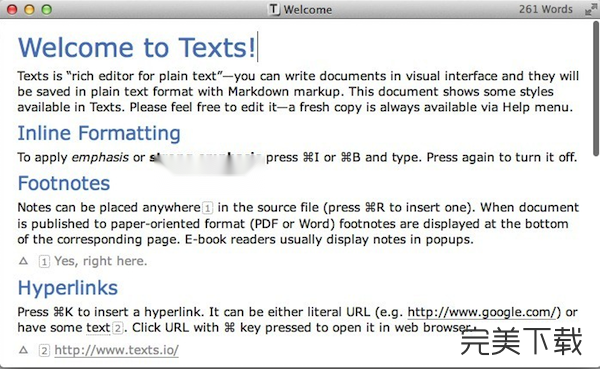Click the underlined word 'text' hyperlink
This screenshot has width=600, height=369.
(x=98, y=328)
